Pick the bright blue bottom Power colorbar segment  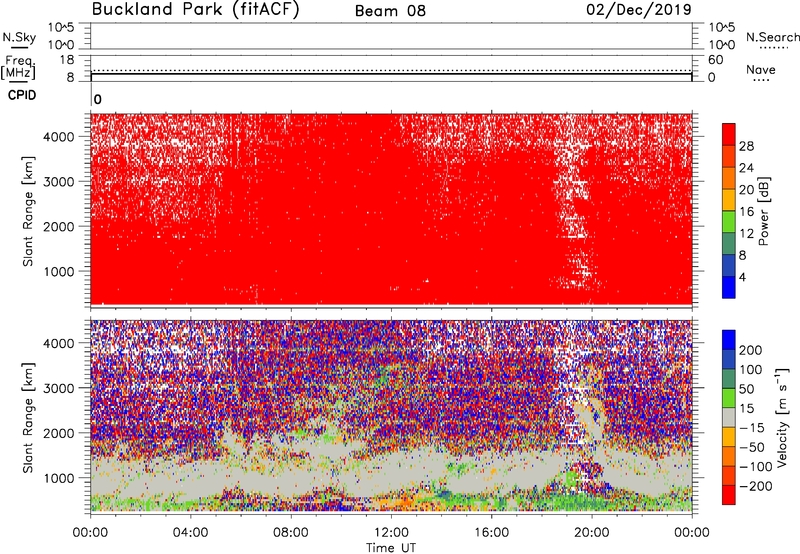(x=729, y=287)
